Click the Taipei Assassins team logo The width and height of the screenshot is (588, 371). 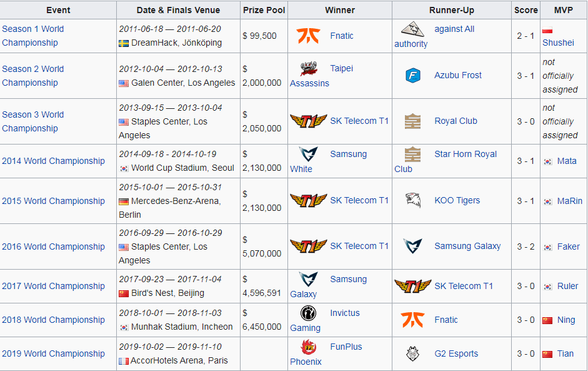coord(308,69)
